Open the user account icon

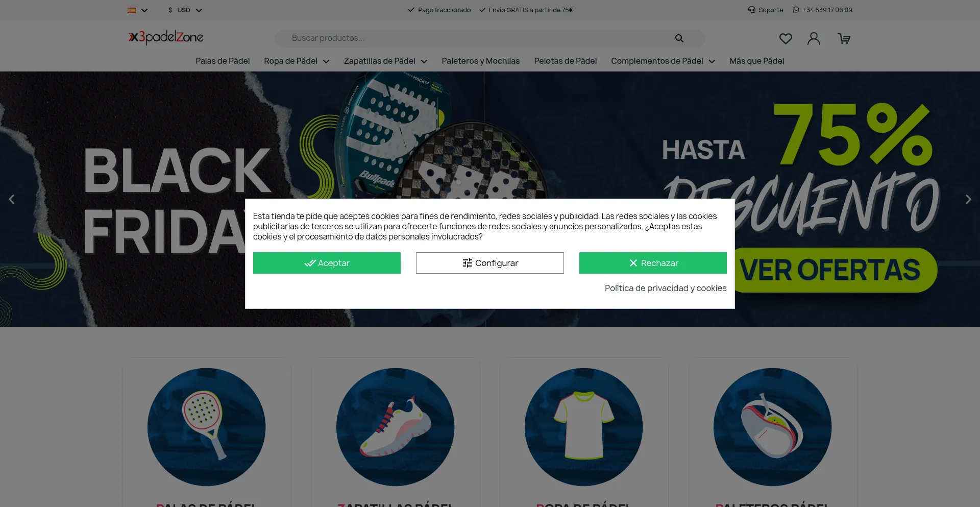[814, 39]
